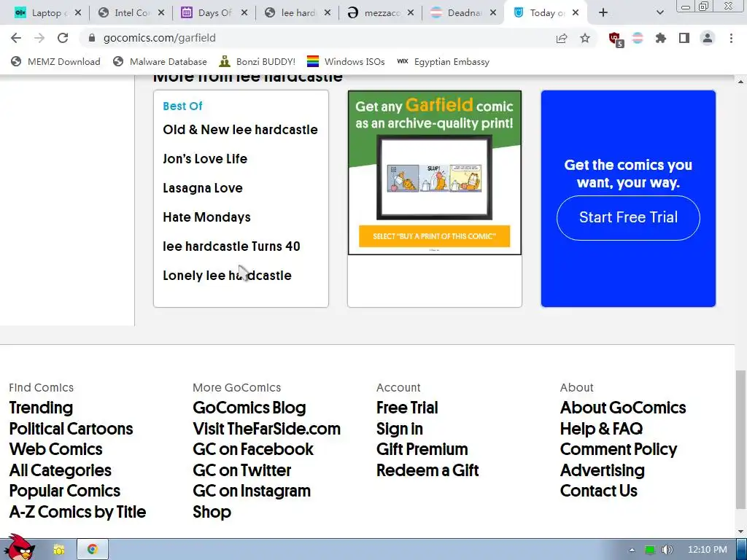Open a new browser tab
The image size is (747, 560).
[x=603, y=13]
